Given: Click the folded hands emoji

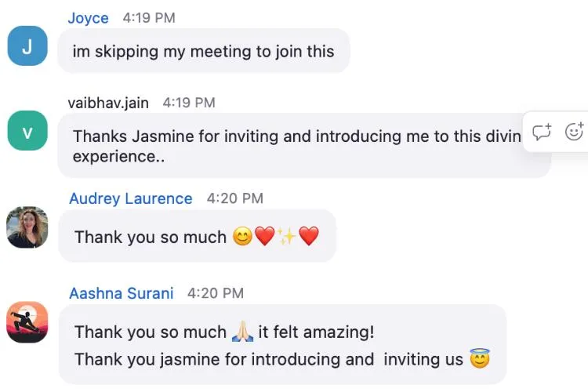Looking at the screenshot, I should 242,332.
